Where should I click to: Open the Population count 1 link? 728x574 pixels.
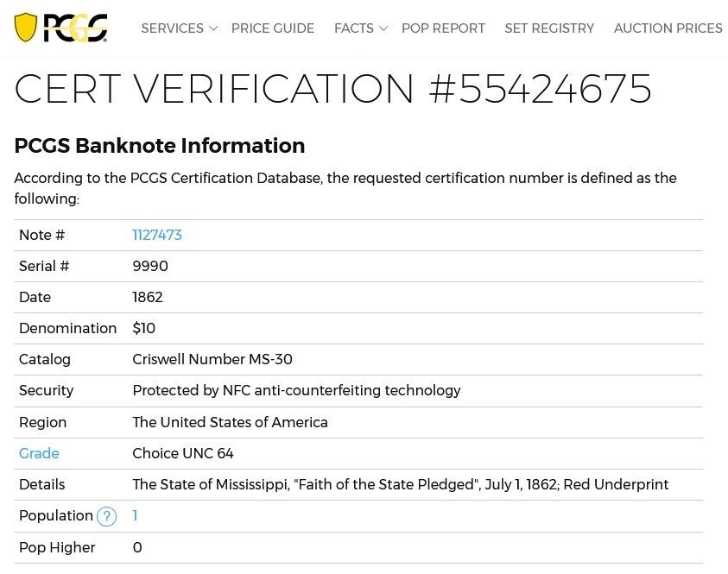click(x=135, y=515)
